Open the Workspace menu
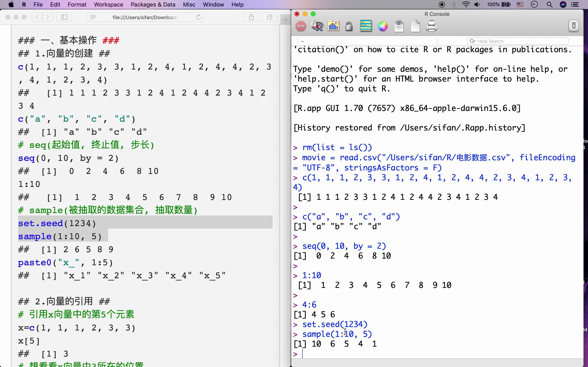Image resolution: width=588 pixels, height=367 pixels. 108,5
